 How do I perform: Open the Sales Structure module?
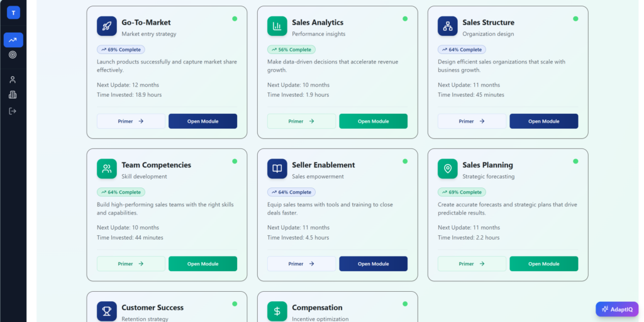(x=544, y=121)
